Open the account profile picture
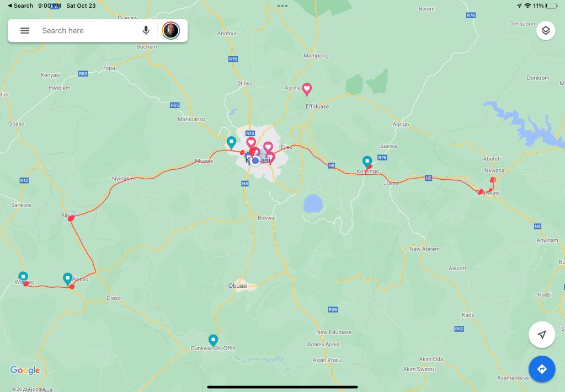This screenshot has width=565, height=392. pyautogui.click(x=171, y=30)
